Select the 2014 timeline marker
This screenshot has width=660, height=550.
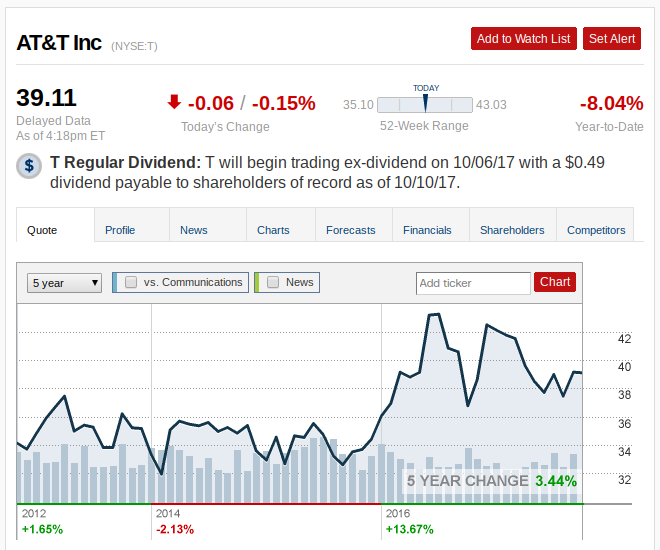[x=168, y=513]
